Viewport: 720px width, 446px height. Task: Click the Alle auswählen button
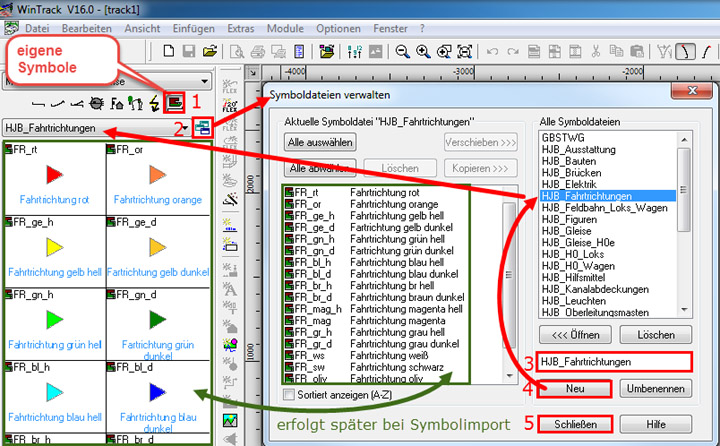(320, 142)
